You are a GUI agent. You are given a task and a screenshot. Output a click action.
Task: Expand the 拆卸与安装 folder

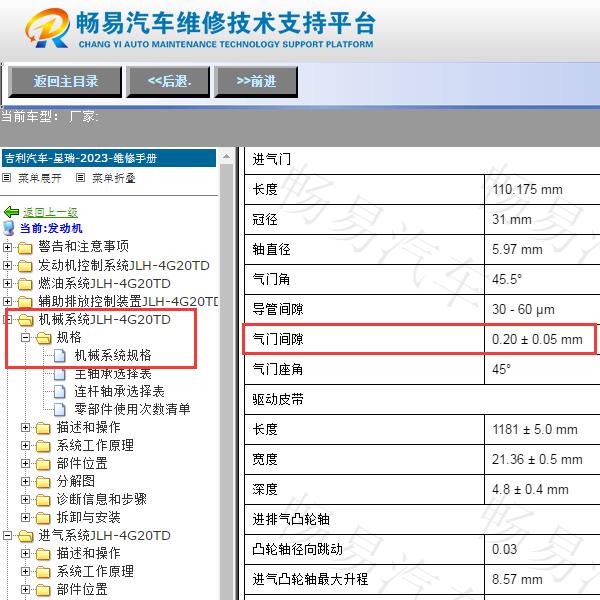(x=25, y=517)
